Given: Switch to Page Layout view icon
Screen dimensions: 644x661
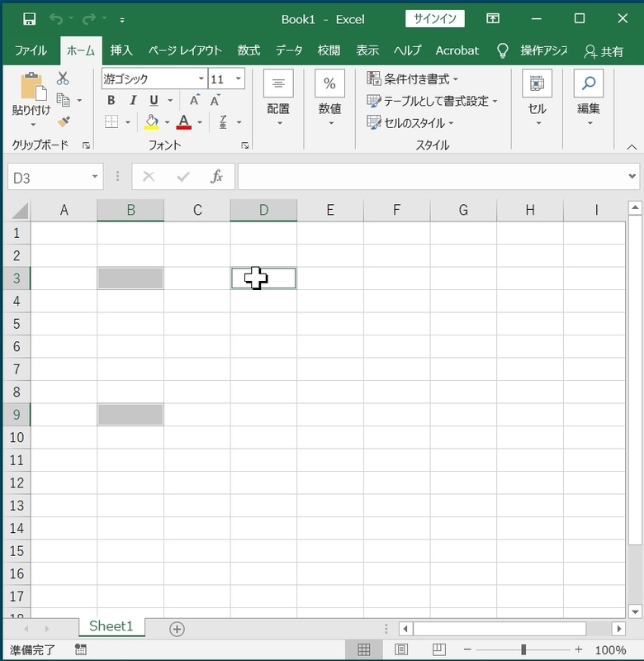Looking at the screenshot, I should click(x=401, y=649).
